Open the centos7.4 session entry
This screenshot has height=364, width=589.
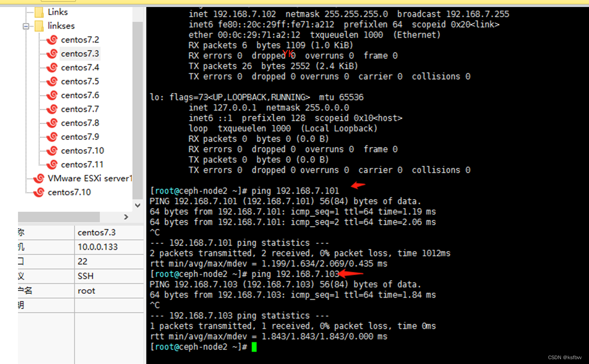click(80, 68)
